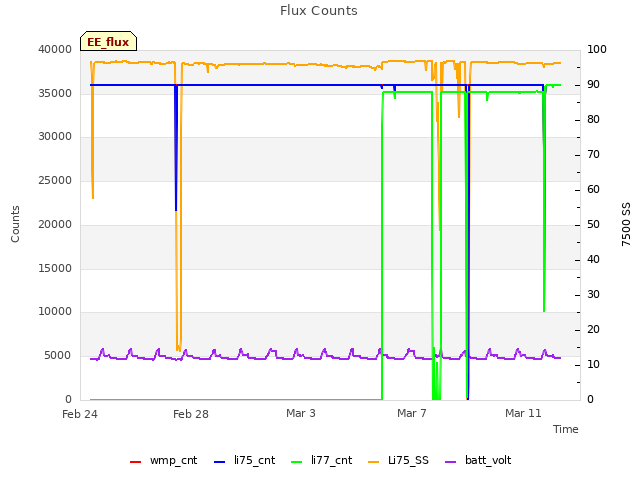This screenshot has width=640, height=480.
Task: Click the 20000 left axis value
Action: [x=55, y=224]
